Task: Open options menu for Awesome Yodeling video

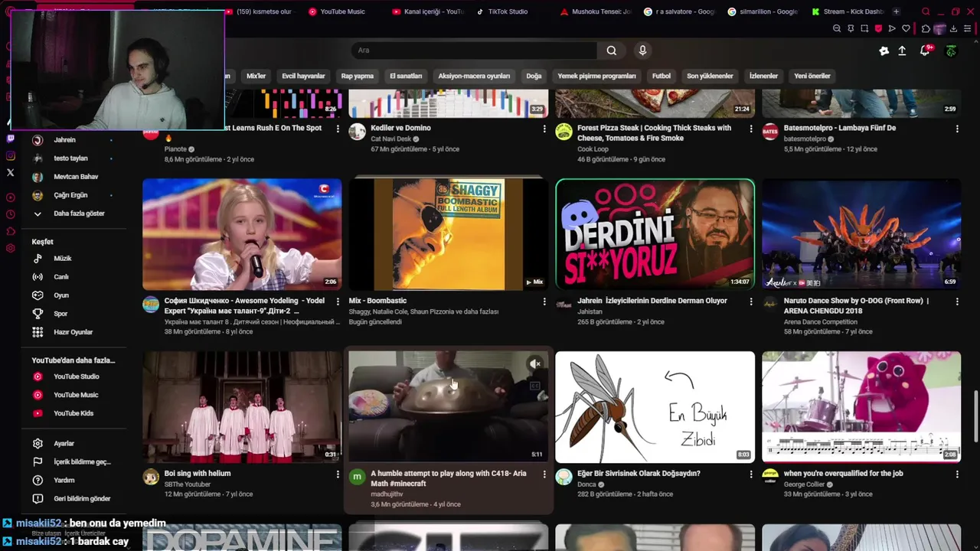Action: coord(338,302)
